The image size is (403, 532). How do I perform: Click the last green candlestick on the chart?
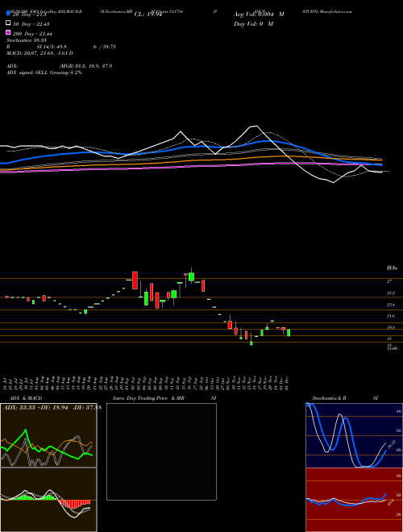[289, 332]
